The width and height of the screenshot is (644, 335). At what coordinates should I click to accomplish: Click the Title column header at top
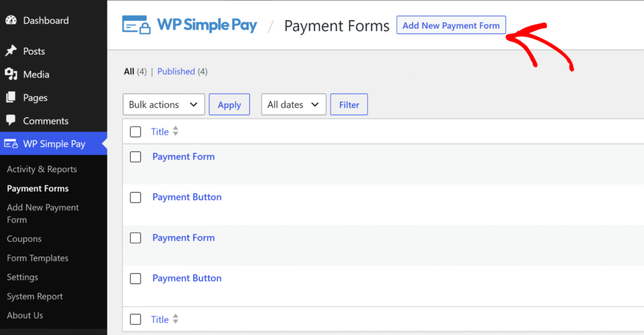(160, 132)
